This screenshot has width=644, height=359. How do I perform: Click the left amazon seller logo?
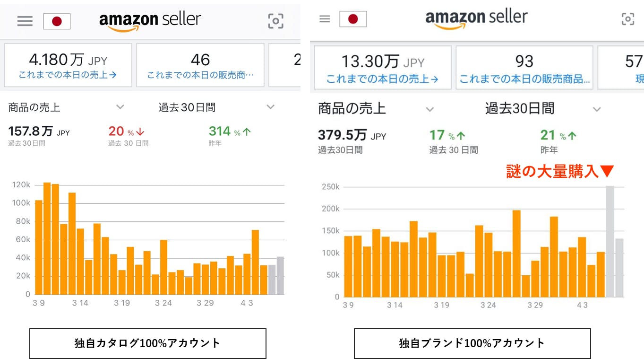click(x=150, y=21)
